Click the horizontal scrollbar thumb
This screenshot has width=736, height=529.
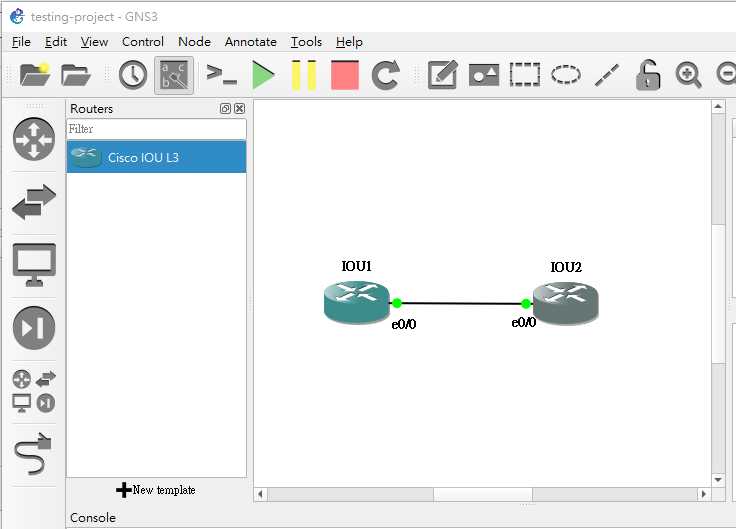483,494
